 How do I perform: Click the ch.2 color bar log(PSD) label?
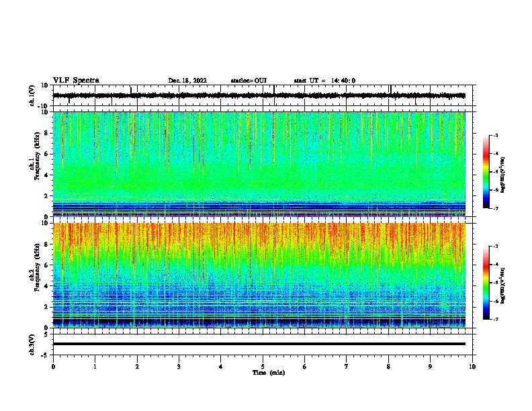[x=502, y=285]
